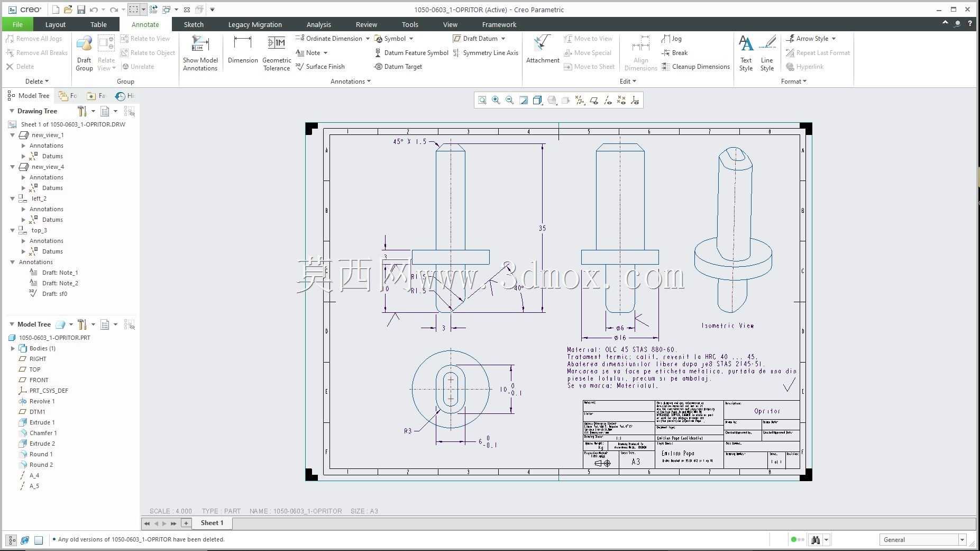Click the Jog button
The width and height of the screenshot is (980, 551).
672,39
